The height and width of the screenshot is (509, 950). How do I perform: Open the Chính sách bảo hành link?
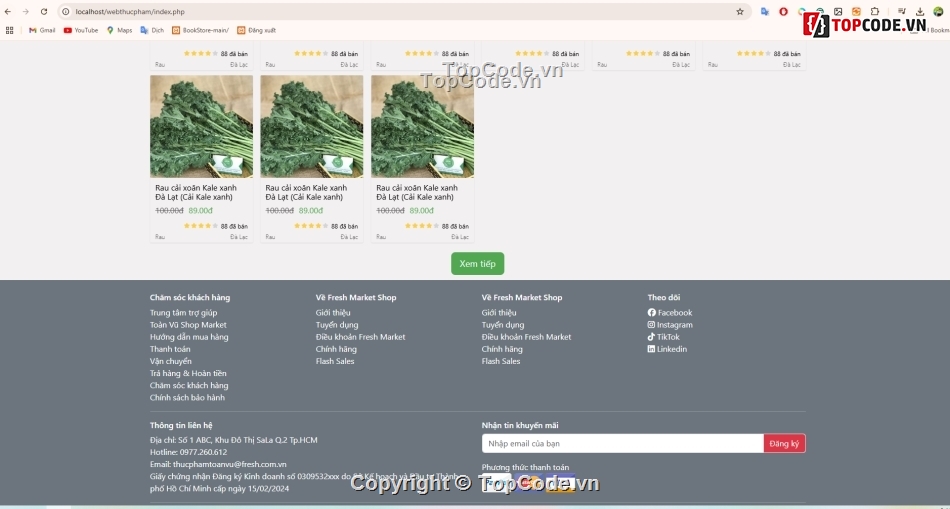187,398
